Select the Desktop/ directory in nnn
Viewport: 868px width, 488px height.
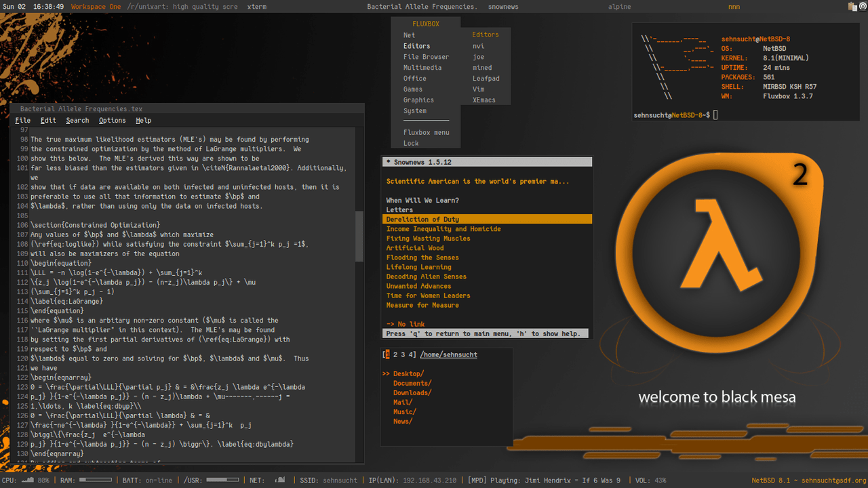[x=409, y=373]
